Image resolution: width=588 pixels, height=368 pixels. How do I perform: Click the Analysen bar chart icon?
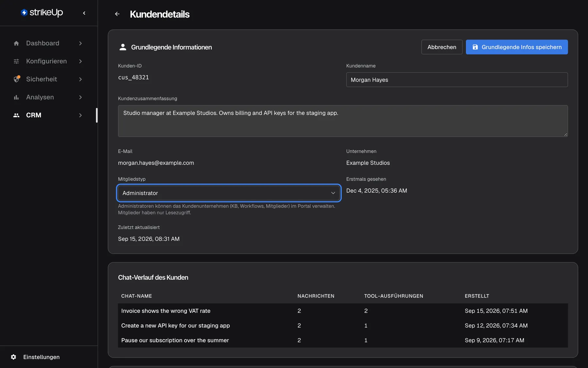(16, 97)
